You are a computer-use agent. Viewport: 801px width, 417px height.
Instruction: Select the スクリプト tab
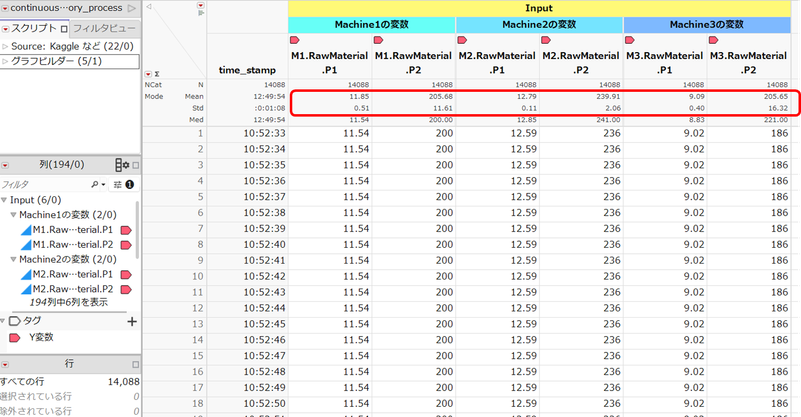[x=33, y=29]
